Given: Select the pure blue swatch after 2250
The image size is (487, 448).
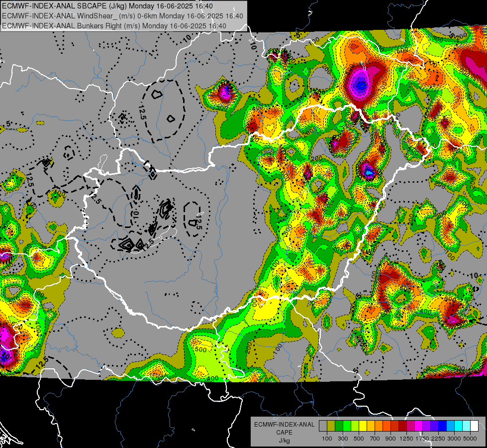Looking at the screenshot, I should (x=442, y=426).
